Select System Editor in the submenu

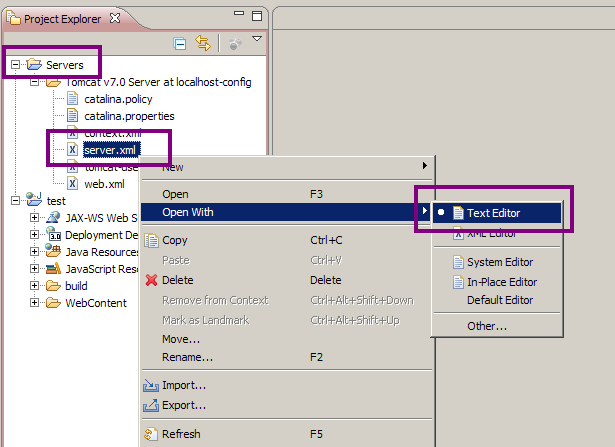pos(497,262)
